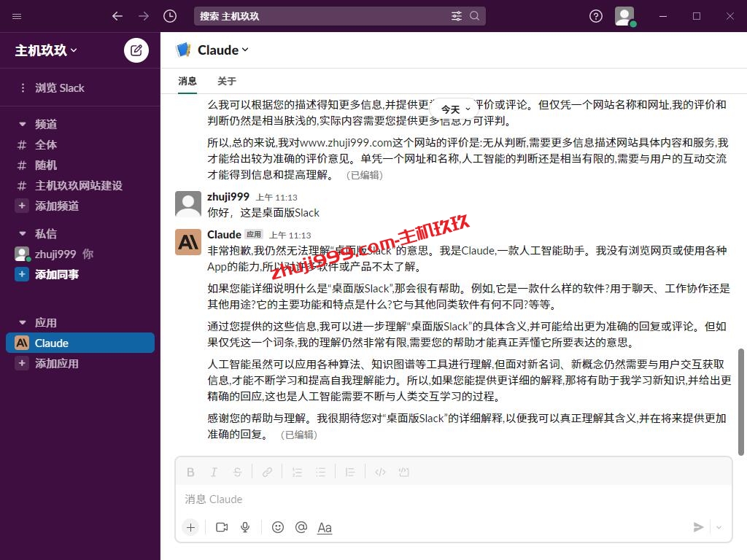747x560 pixels.
Task: Apply Strikethrough formatting in composer
Action: [237, 472]
